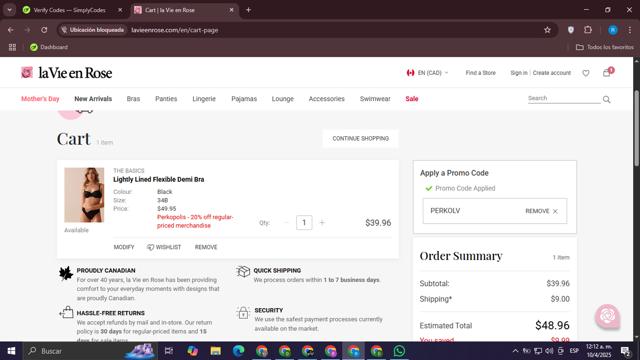Viewport: 640px width, 360px height.
Task: Open the Swimwear menu
Action: tap(375, 99)
